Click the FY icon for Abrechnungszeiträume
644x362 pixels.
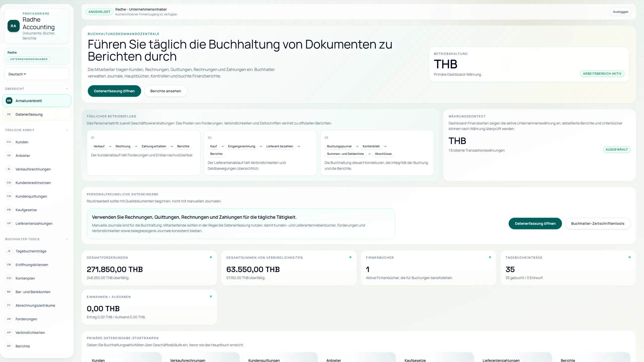pos(9,305)
